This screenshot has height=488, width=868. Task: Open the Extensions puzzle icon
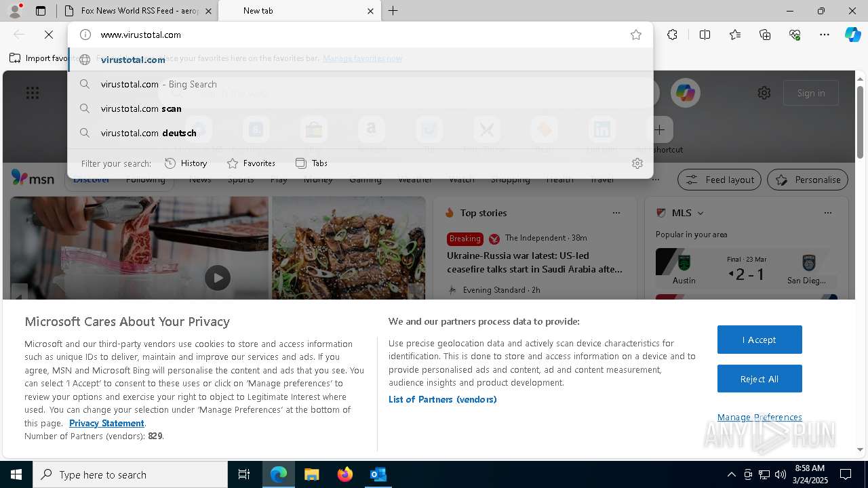(x=672, y=35)
